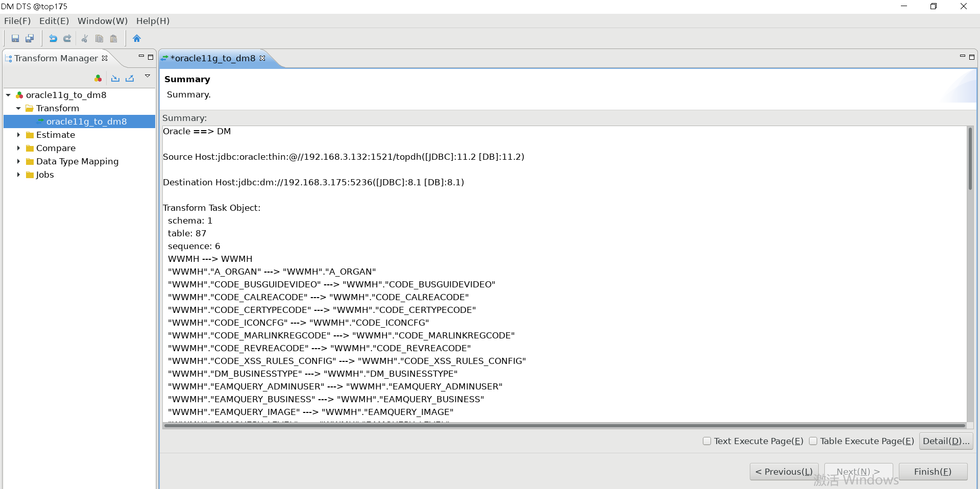The image size is (980, 489).
Task: Click the export icon in Transform Manager
Action: (x=130, y=78)
